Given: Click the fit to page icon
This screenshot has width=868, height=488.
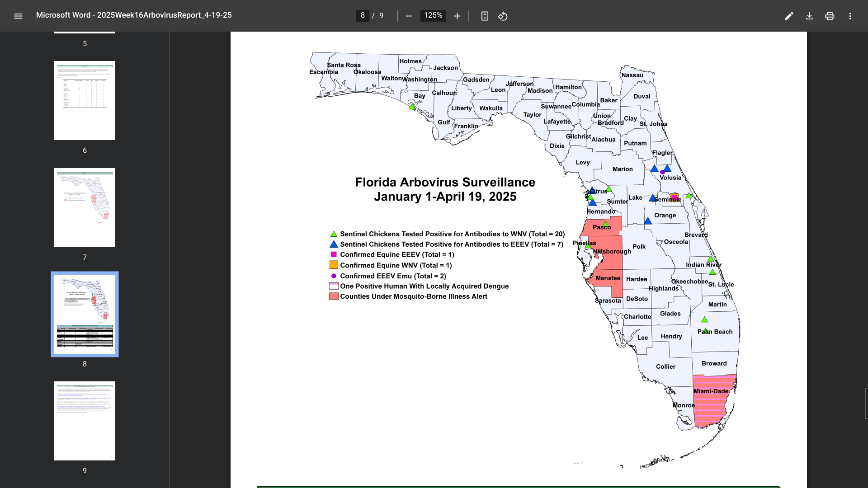Looking at the screenshot, I should 485,16.
